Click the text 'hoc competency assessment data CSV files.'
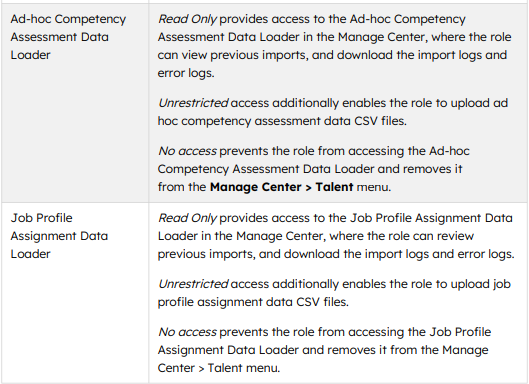Image resolution: width=529 pixels, height=384 pixels. pyautogui.click(x=282, y=121)
